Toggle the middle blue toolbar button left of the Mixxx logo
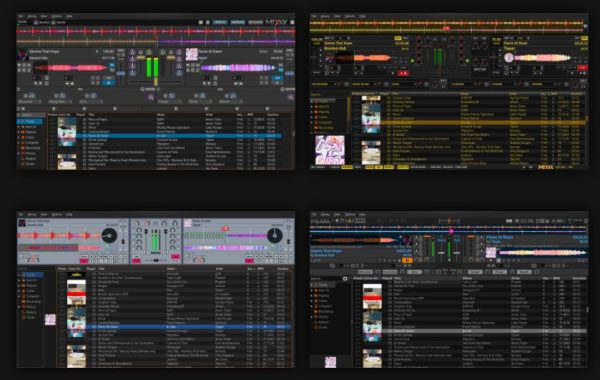The image size is (600, 380). [x=237, y=22]
